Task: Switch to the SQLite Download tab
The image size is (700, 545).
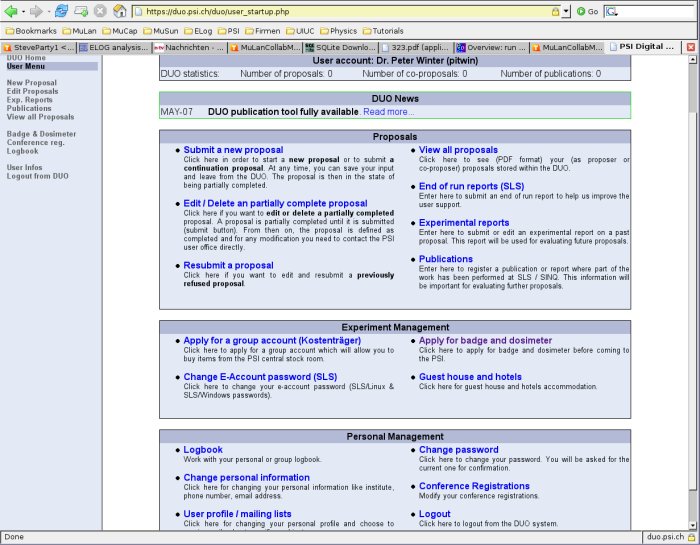Action: [x=340, y=47]
